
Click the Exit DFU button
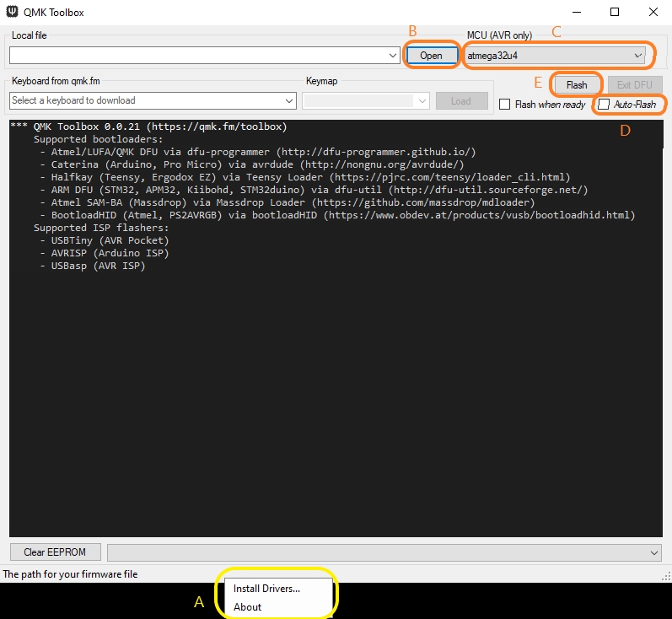click(x=634, y=85)
